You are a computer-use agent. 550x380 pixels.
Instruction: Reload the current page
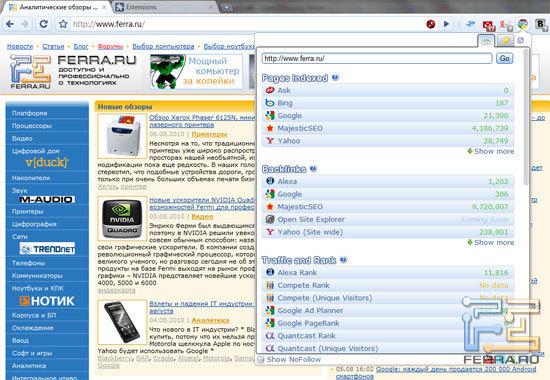point(43,24)
